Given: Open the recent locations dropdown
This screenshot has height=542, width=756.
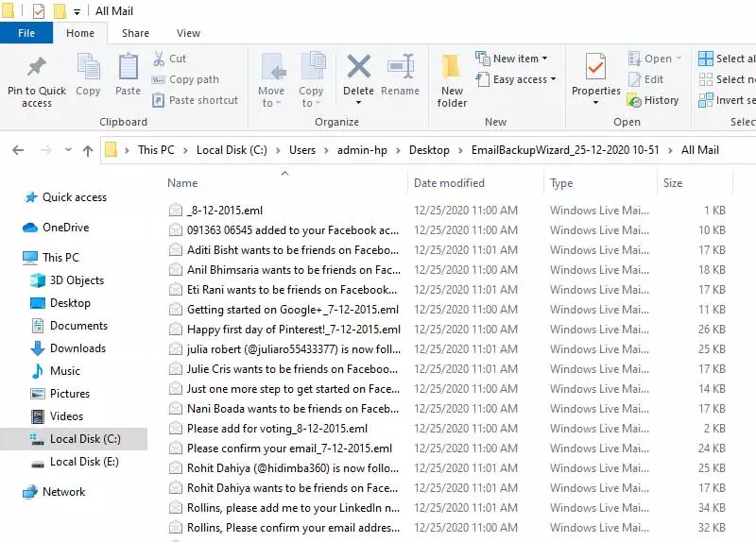Looking at the screenshot, I should pos(68,150).
